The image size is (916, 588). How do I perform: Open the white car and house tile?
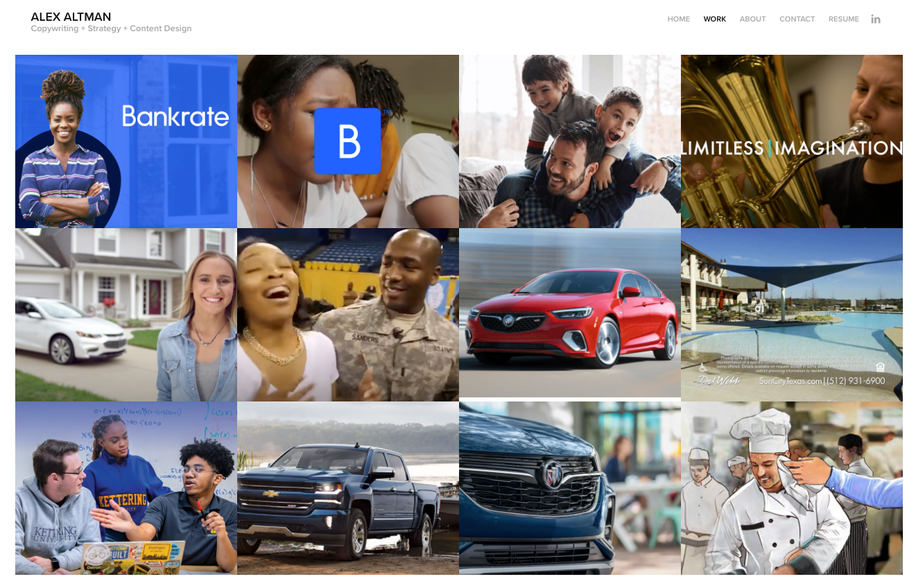coord(126,315)
